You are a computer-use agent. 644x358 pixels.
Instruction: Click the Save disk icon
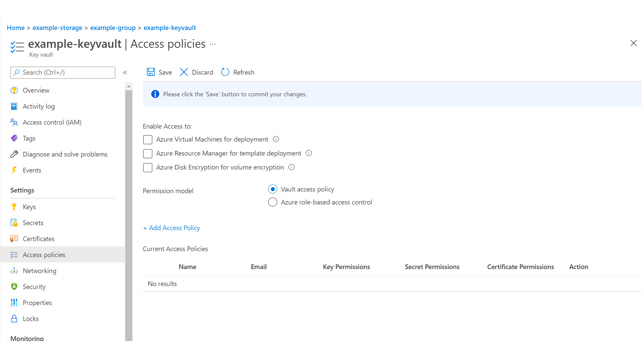pyautogui.click(x=151, y=72)
